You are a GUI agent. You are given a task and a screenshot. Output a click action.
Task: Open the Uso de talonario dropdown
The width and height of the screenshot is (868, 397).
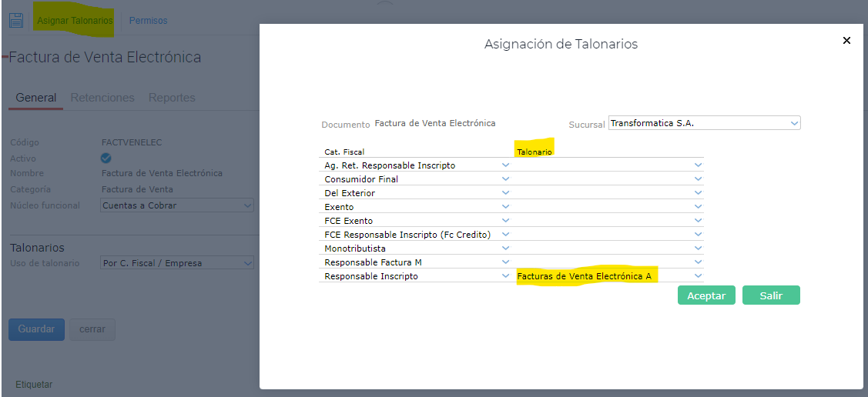[x=177, y=263]
